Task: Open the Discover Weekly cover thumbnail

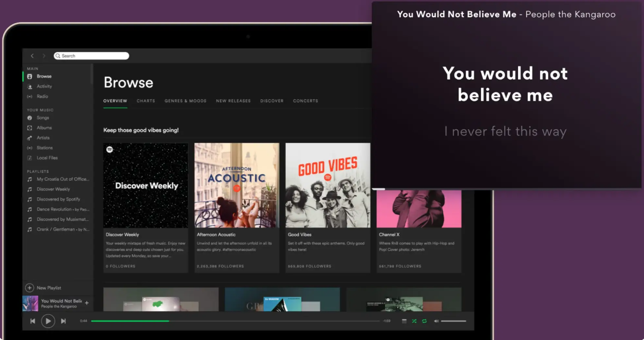Action: [x=145, y=185]
